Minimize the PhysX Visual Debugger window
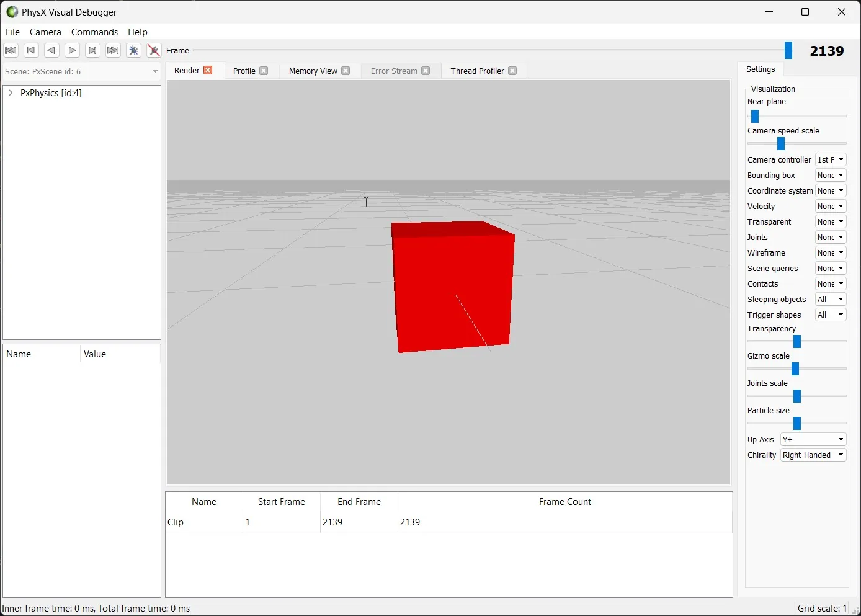The image size is (861, 616). tap(769, 12)
